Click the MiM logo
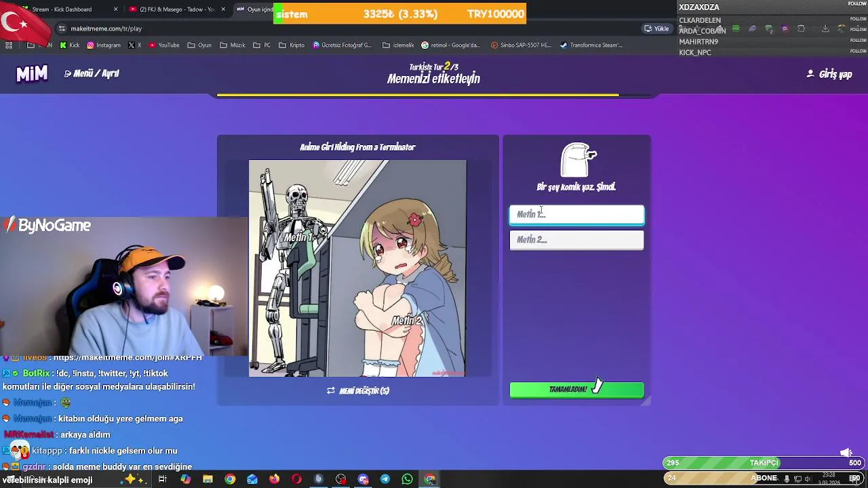 point(32,74)
